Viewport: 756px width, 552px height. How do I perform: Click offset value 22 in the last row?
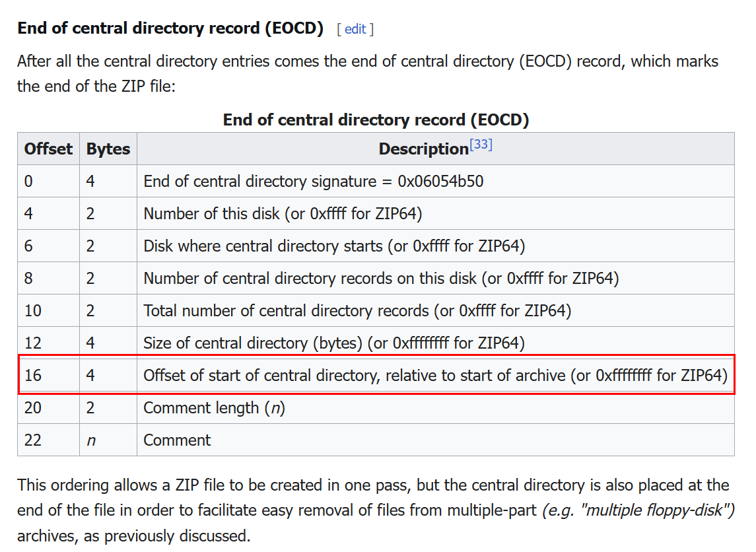(33, 440)
